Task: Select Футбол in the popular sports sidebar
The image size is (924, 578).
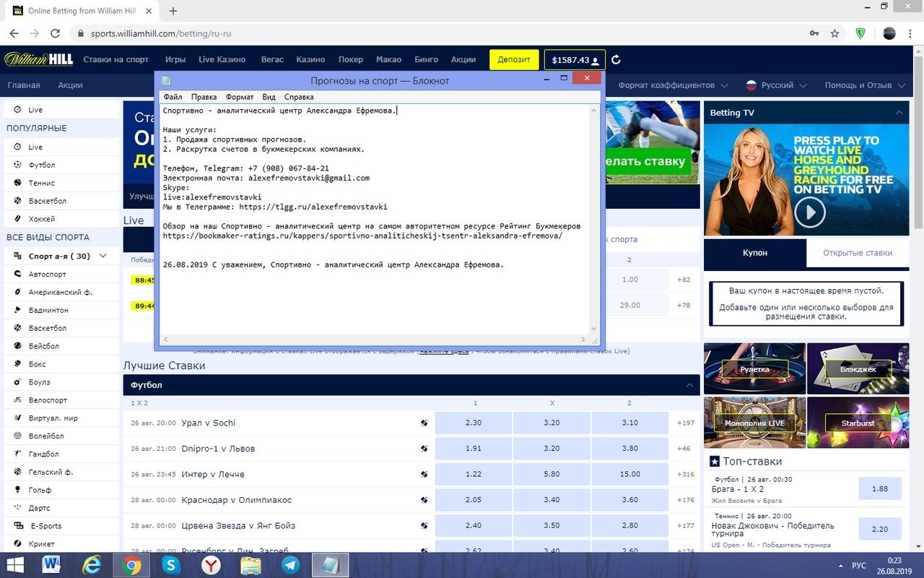Action: [61, 165]
